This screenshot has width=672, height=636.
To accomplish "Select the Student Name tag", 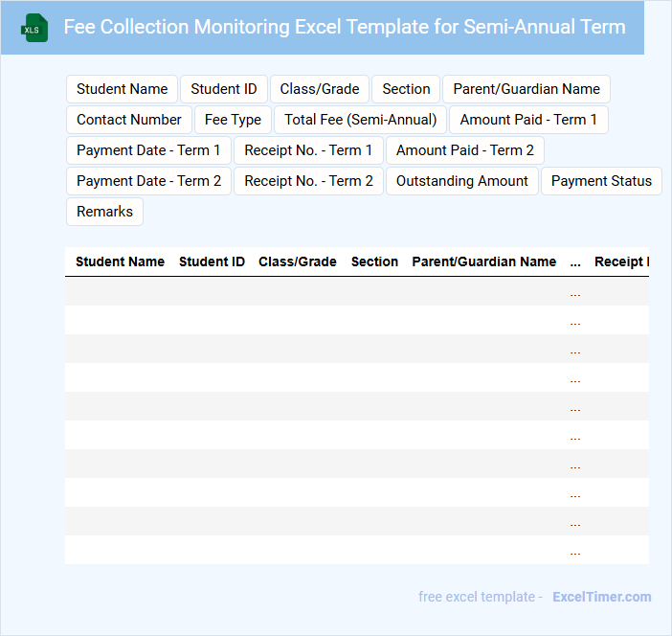I will pos(122,89).
